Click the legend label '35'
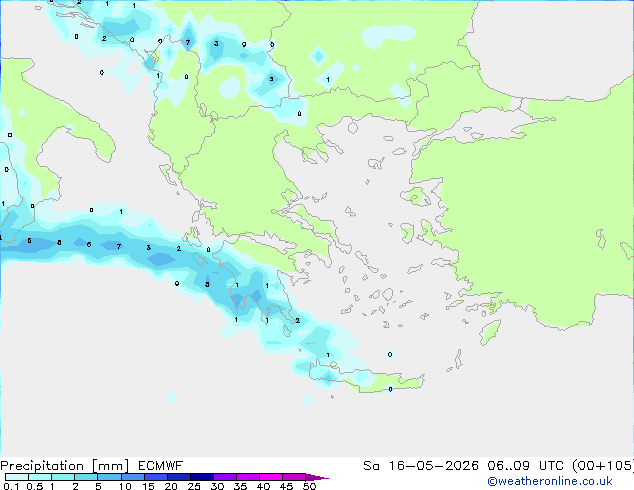The image size is (634, 490). coord(240,486)
